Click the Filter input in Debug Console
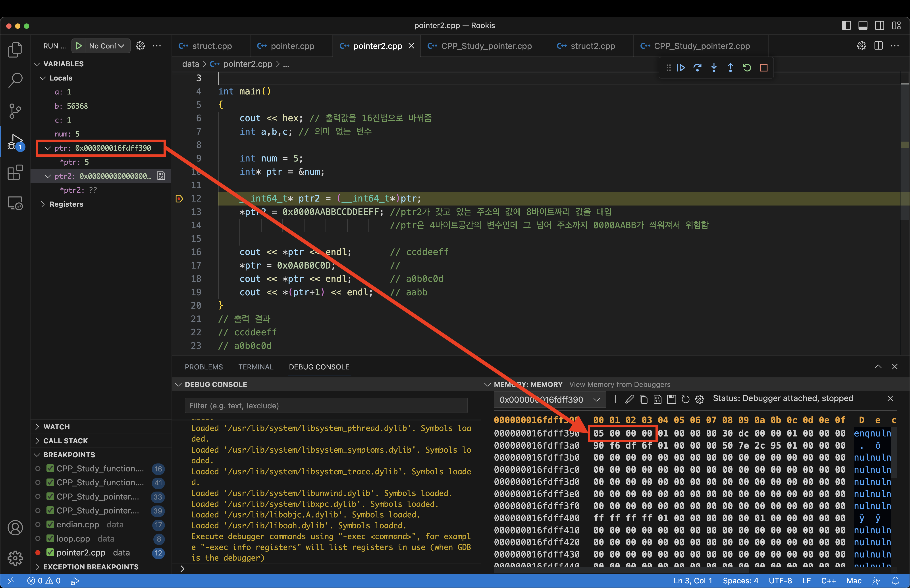This screenshot has width=910, height=588. pyautogui.click(x=326, y=405)
